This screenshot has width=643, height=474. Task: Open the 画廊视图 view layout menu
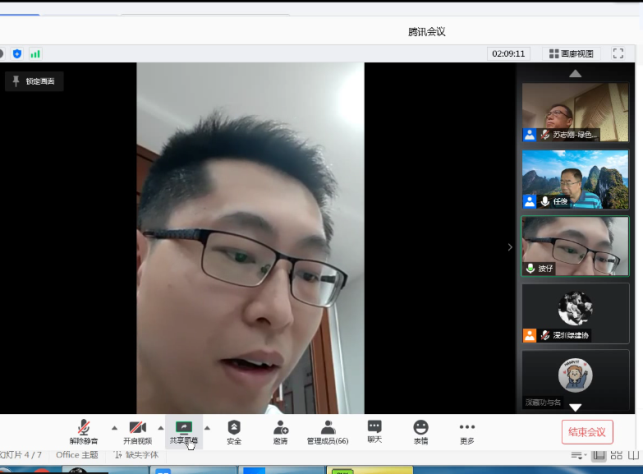pyautogui.click(x=571, y=53)
